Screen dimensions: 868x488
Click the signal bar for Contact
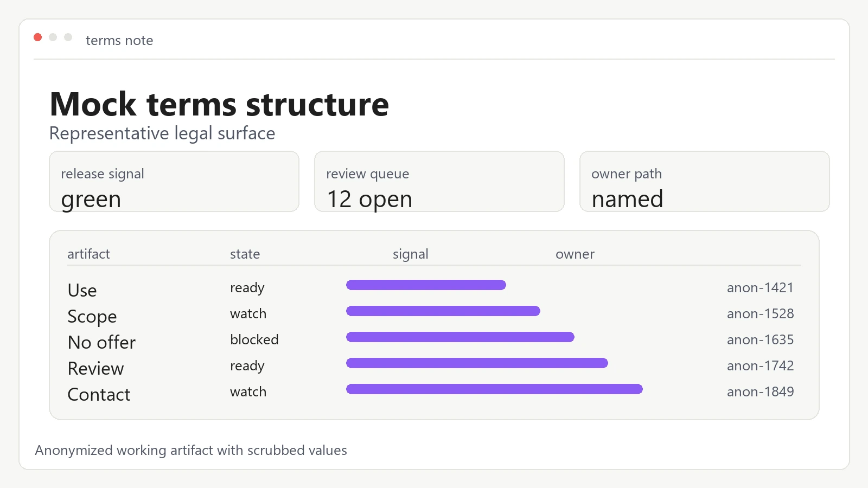(x=494, y=389)
